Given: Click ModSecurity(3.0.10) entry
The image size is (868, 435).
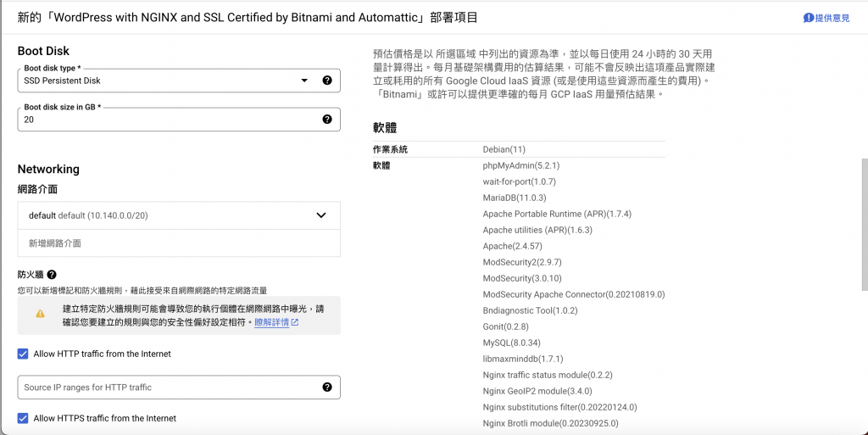Looking at the screenshot, I should (x=522, y=278).
